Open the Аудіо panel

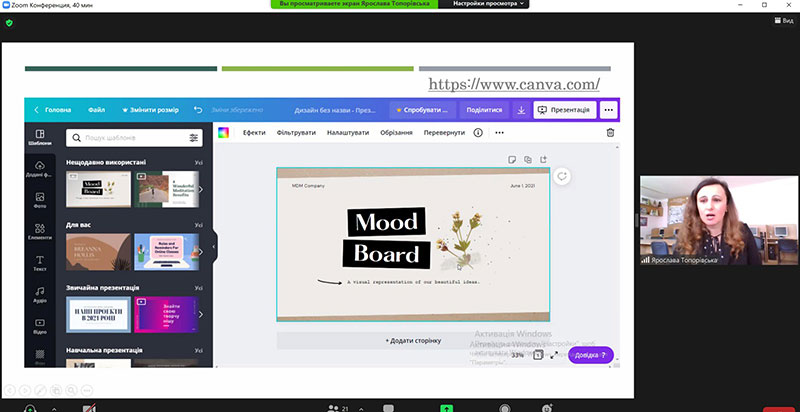[x=40, y=295]
